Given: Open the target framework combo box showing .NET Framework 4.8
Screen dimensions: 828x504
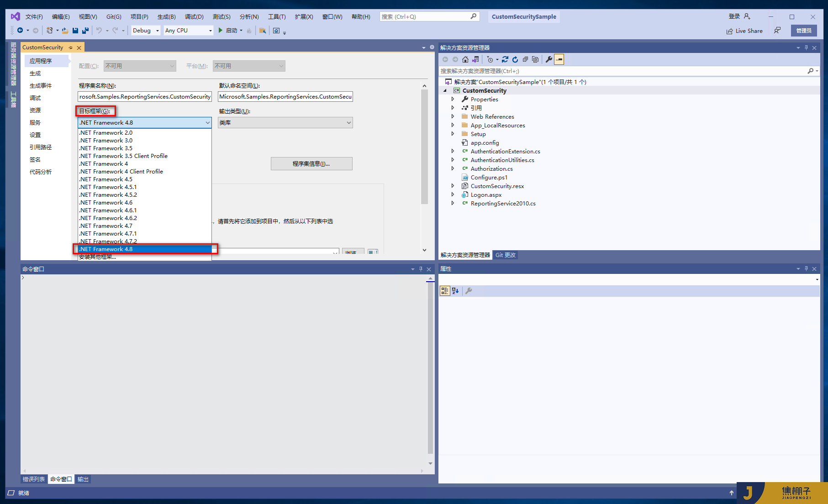Looking at the screenshot, I should pyautogui.click(x=145, y=123).
